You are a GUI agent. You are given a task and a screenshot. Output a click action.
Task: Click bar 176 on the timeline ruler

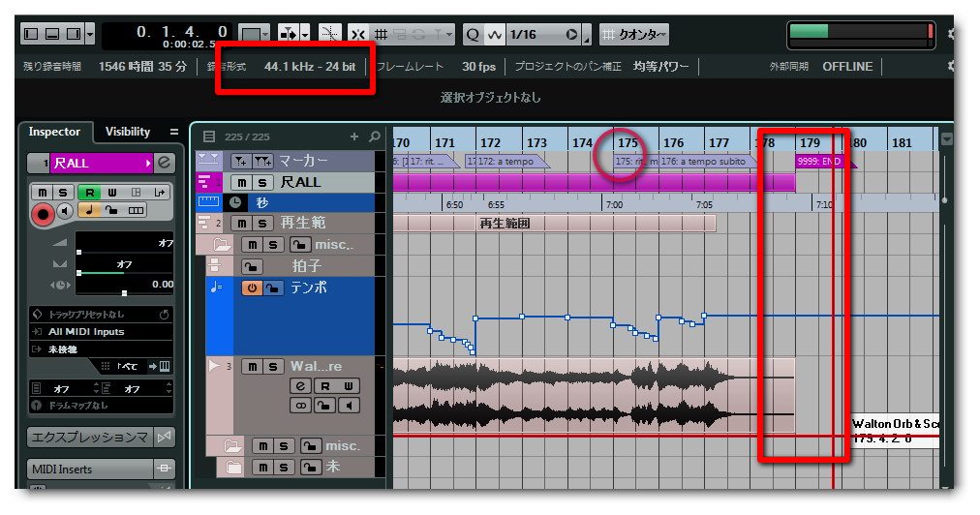tap(674, 142)
